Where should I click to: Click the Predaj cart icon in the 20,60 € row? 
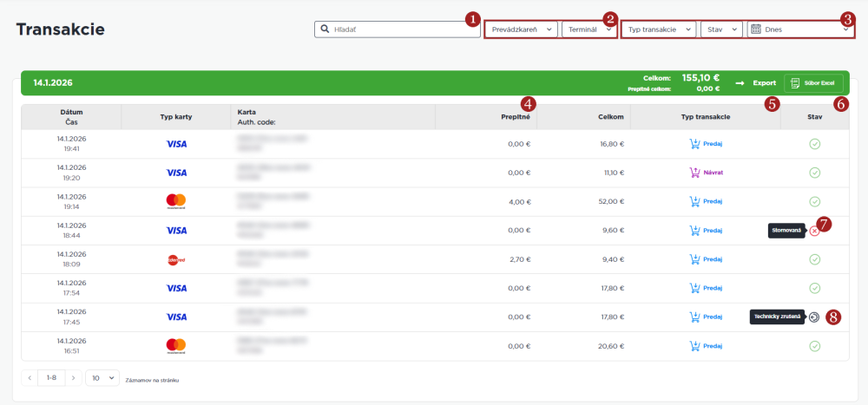click(694, 346)
